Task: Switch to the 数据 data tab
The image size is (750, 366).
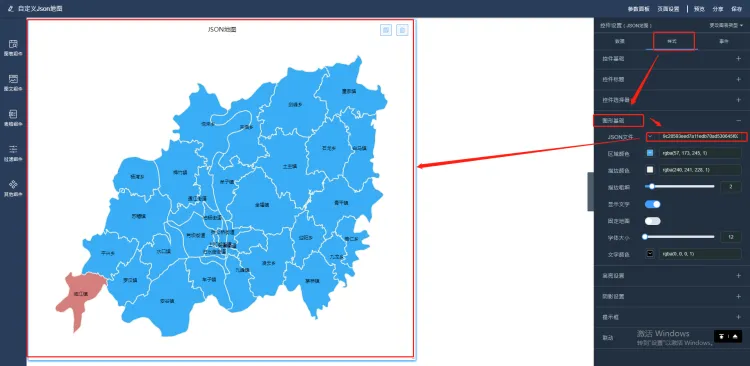Action: click(x=620, y=41)
